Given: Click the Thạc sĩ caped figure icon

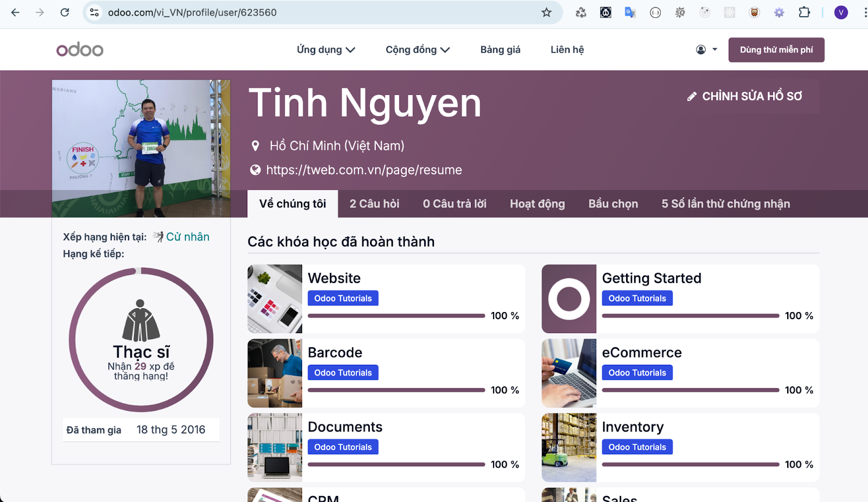Looking at the screenshot, I should [141, 320].
